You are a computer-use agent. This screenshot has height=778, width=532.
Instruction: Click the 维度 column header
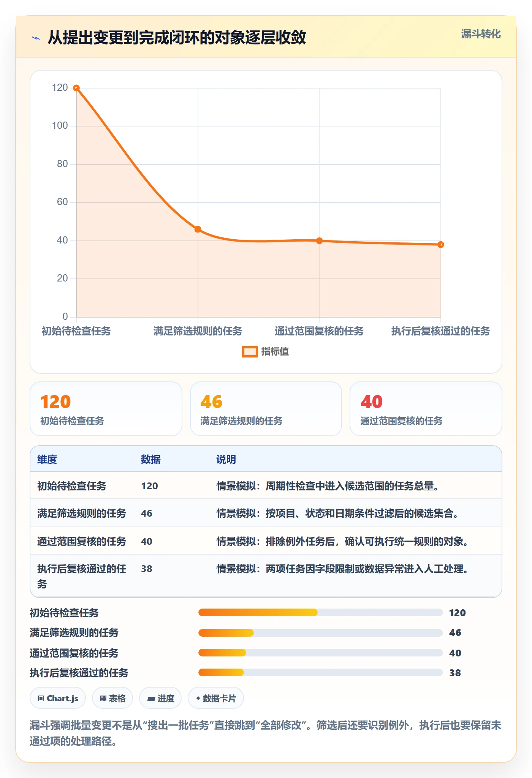pos(47,459)
